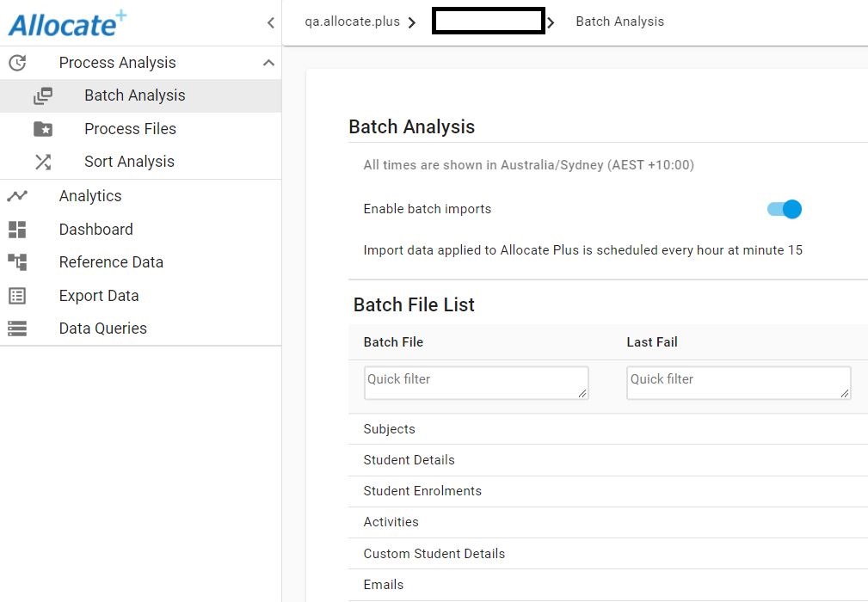
Task: Select the Batch Analysis sidebar icon
Action: pyautogui.click(x=44, y=95)
